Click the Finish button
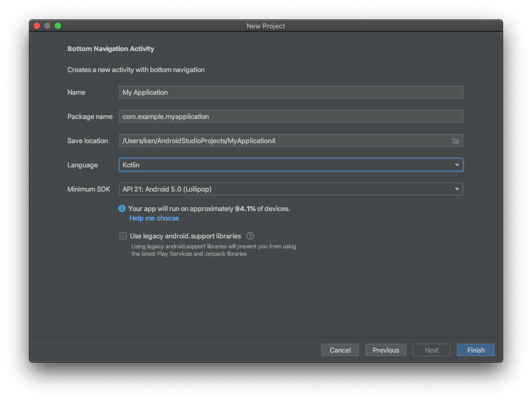The image size is (532, 401). (476, 350)
